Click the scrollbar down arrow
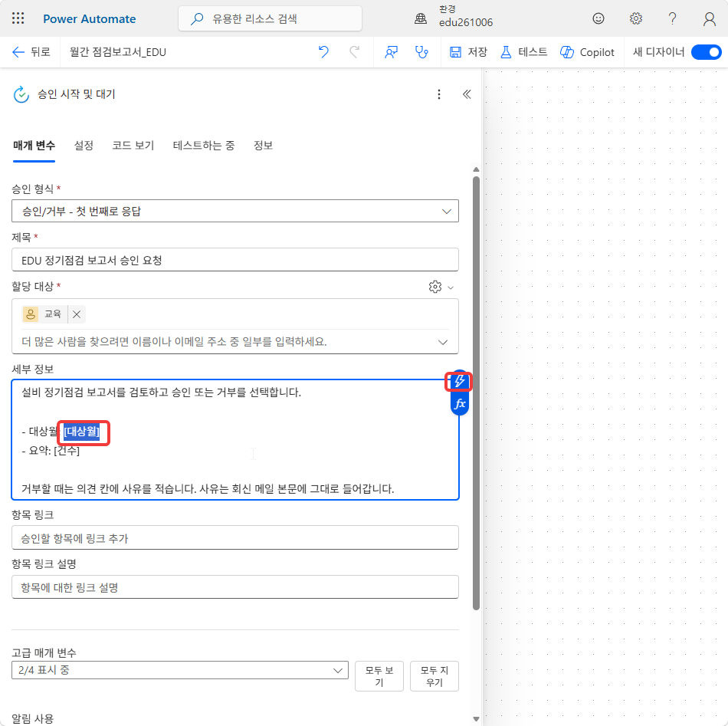This screenshot has height=726, width=728. pyautogui.click(x=476, y=718)
